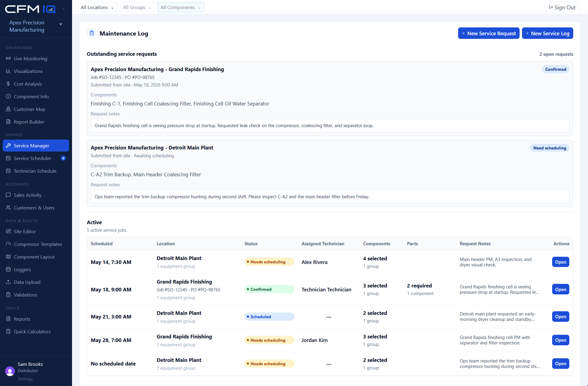Click the Scheduled column header
The height and width of the screenshot is (386, 588).
tap(102, 243)
